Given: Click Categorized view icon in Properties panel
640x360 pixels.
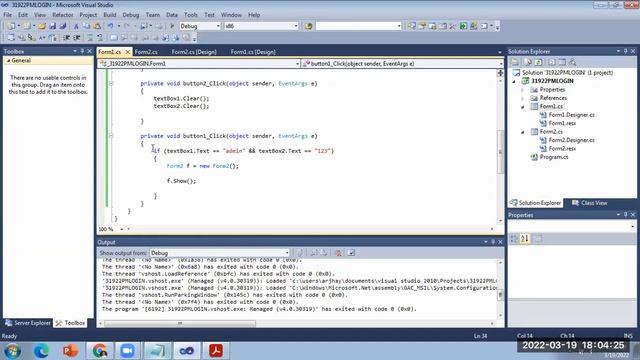Looking at the screenshot, I should coord(514,238).
